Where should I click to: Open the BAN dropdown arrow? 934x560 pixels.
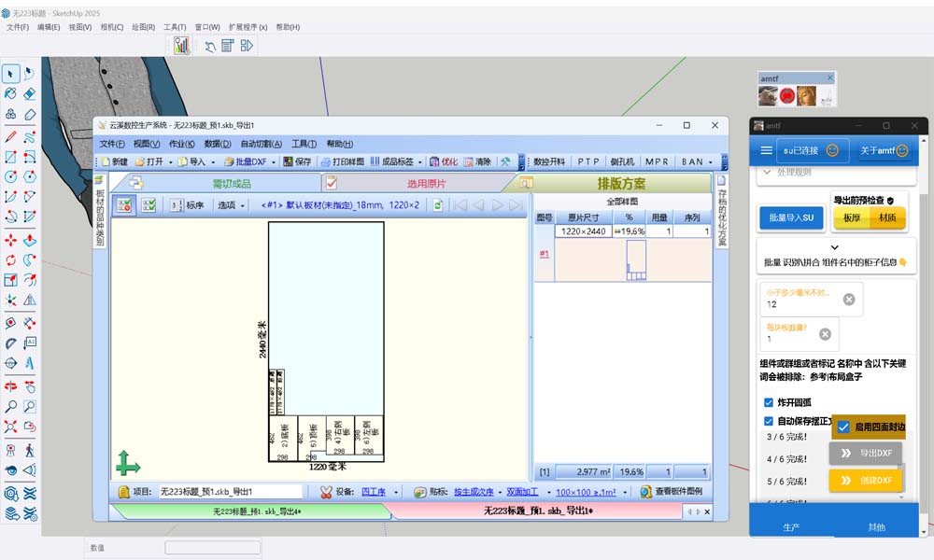(710, 161)
